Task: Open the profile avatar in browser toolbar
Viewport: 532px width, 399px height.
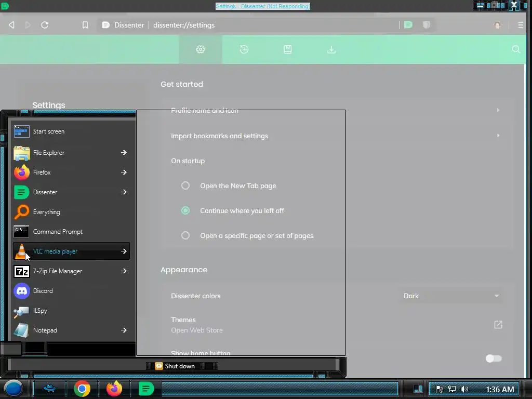Action: click(497, 25)
